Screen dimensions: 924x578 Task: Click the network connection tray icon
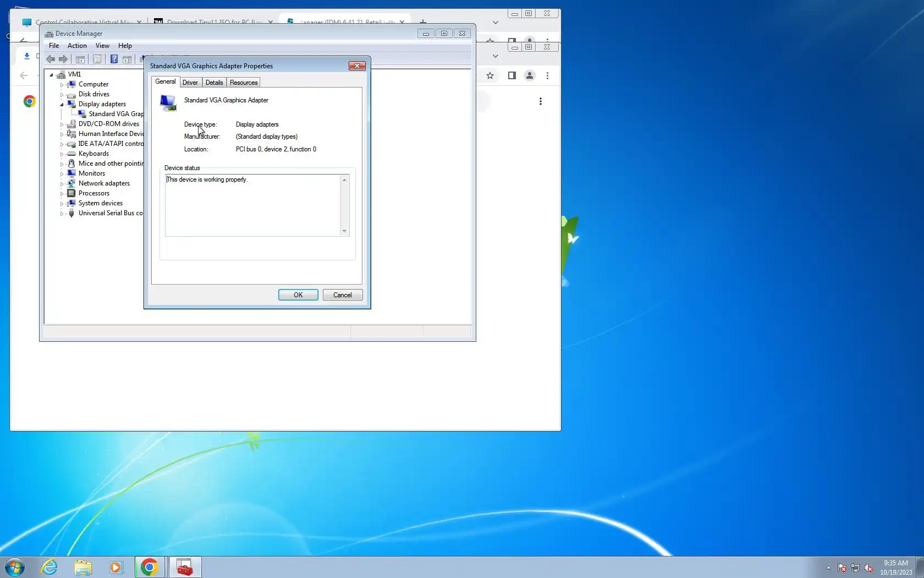855,568
